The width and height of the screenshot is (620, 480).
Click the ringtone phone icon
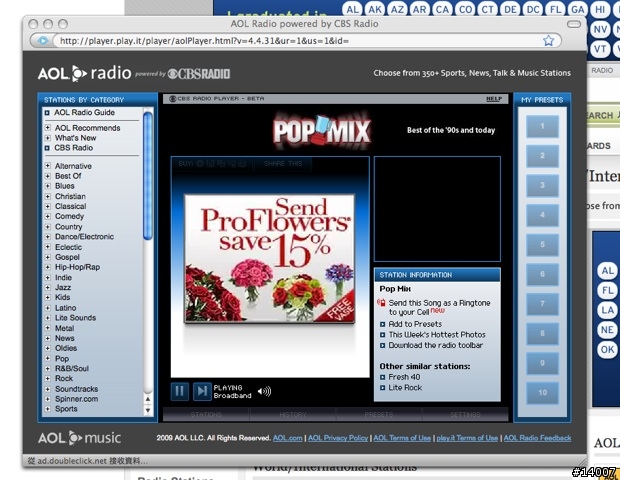pos(382,303)
